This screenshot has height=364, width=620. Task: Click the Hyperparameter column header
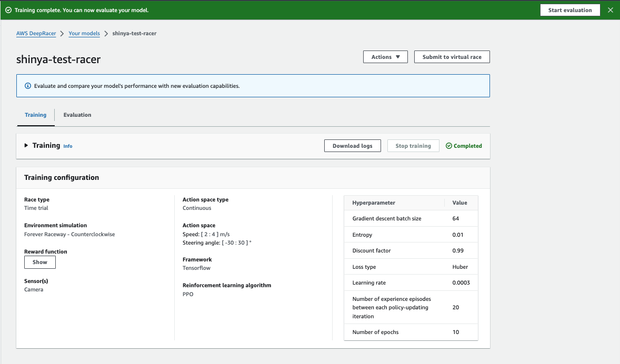tap(374, 203)
